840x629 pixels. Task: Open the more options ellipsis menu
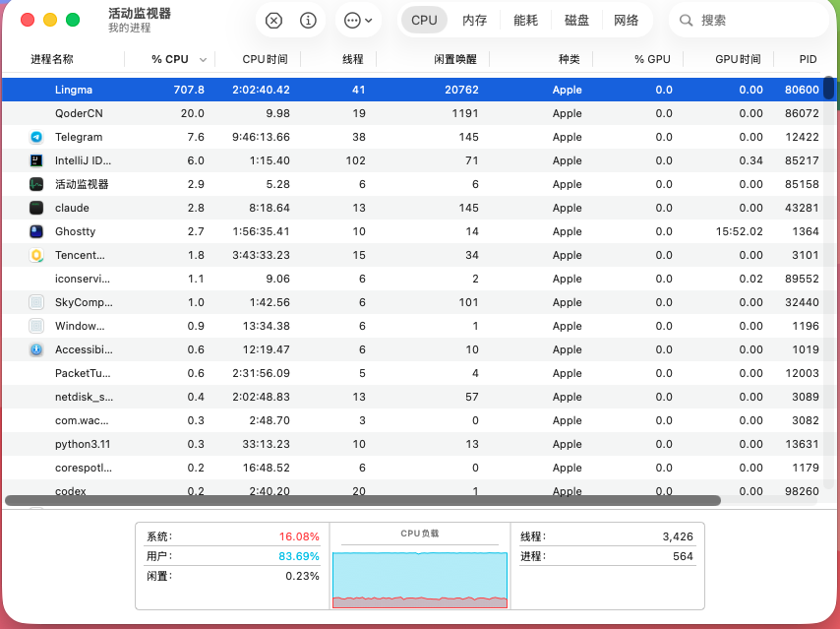[x=358, y=21]
